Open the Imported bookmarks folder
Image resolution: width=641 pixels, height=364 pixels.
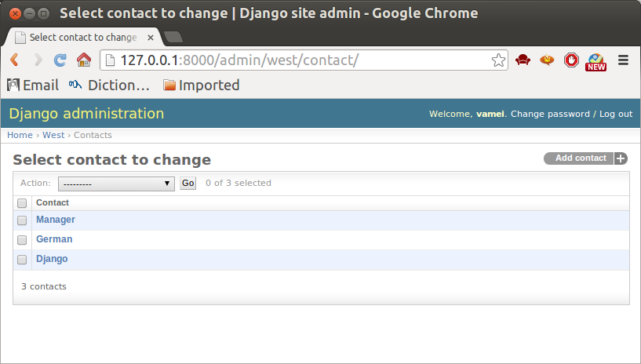point(201,85)
